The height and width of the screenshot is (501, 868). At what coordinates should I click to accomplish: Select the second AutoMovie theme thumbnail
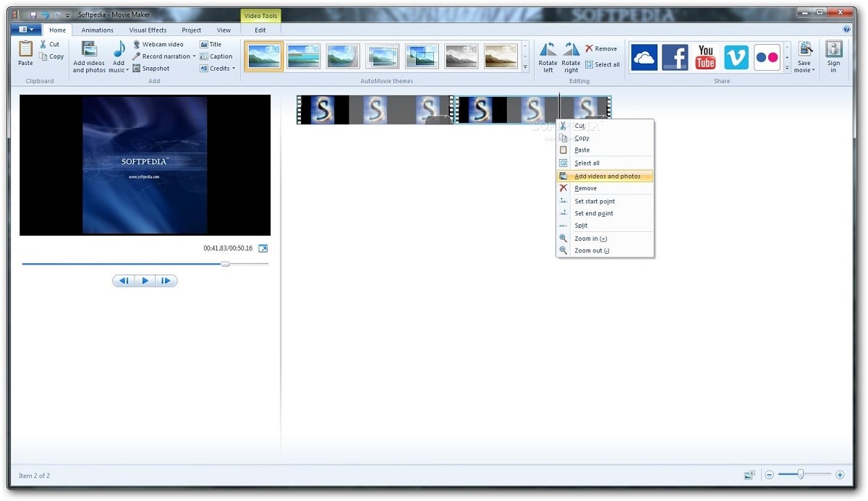pos(303,56)
